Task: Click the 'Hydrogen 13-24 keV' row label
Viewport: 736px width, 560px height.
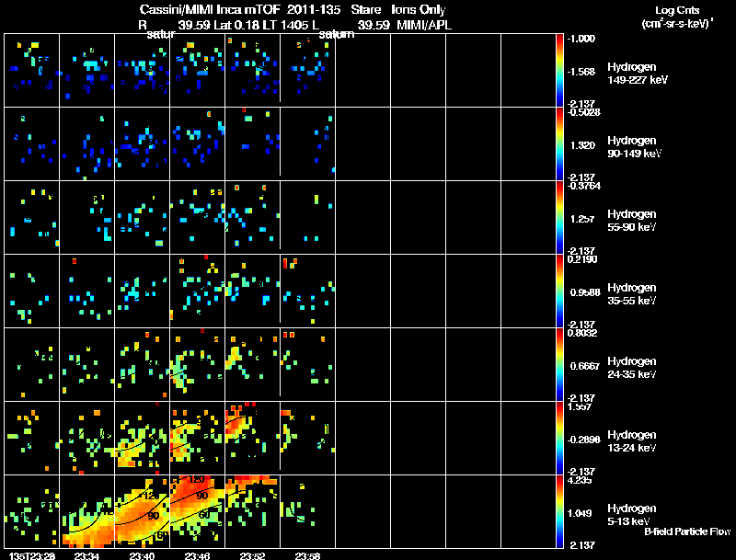Action: [x=632, y=441]
